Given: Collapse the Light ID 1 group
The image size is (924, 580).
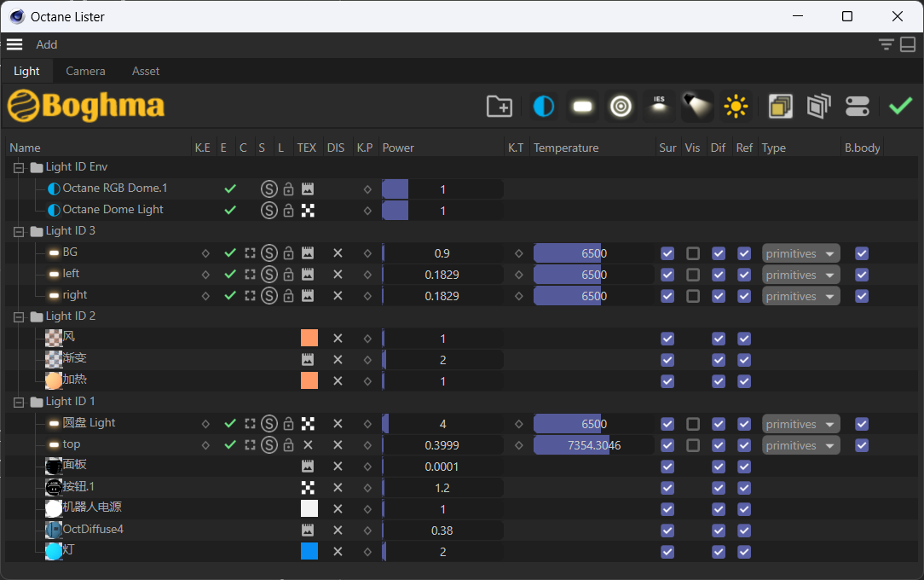Looking at the screenshot, I should [x=19, y=403].
